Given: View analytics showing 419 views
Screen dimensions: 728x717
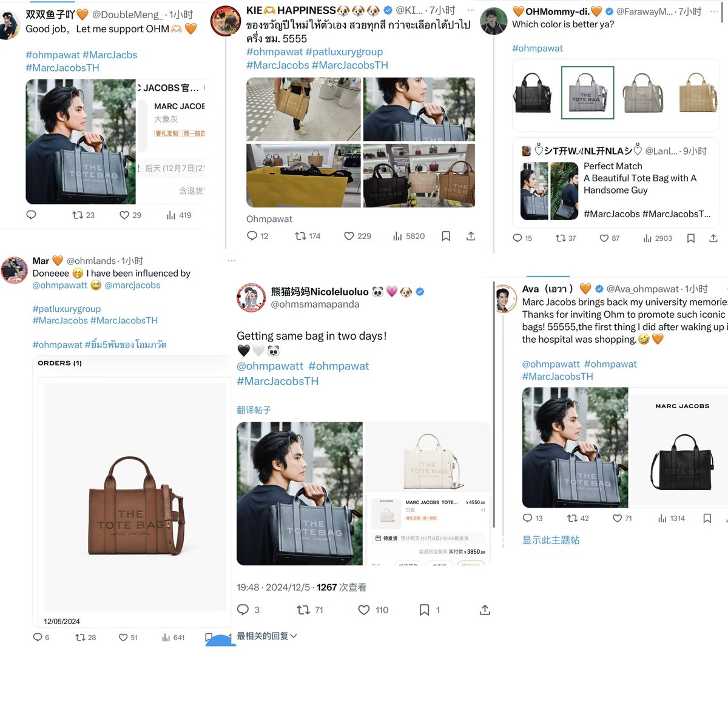Looking at the screenshot, I should [x=178, y=215].
